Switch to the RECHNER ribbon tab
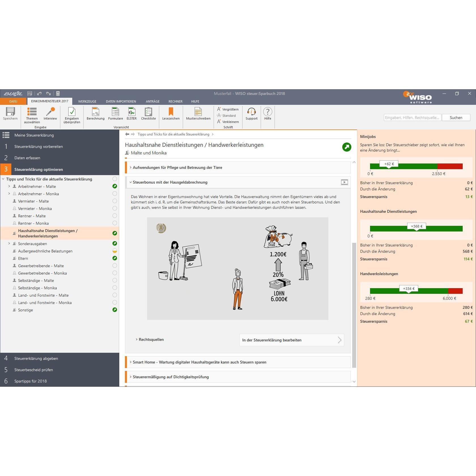The image size is (476, 476). (x=175, y=101)
